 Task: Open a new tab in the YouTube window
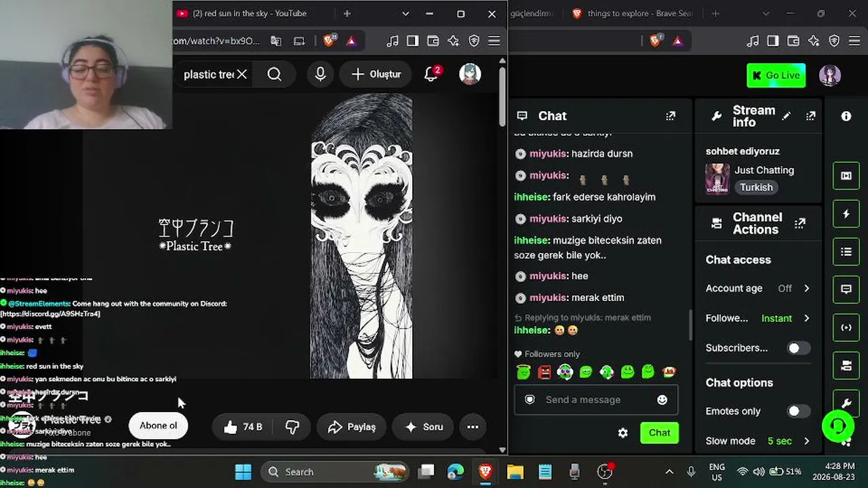(x=347, y=14)
